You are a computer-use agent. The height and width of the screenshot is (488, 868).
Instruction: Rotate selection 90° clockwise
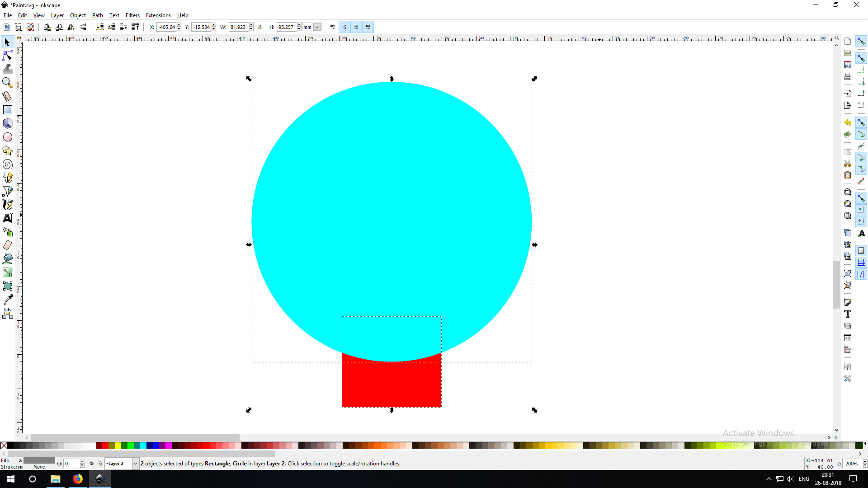tap(59, 27)
